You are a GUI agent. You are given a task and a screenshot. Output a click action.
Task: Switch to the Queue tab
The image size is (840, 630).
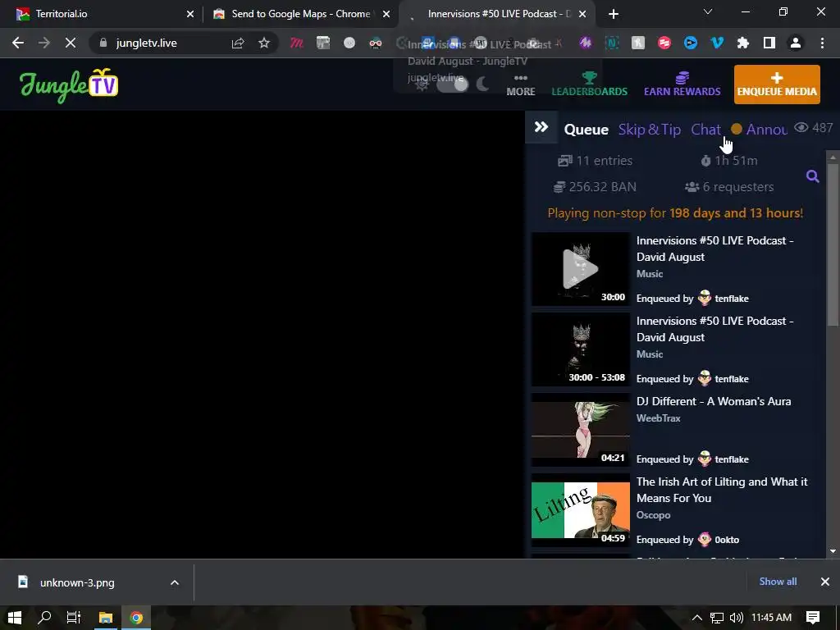pos(586,130)
